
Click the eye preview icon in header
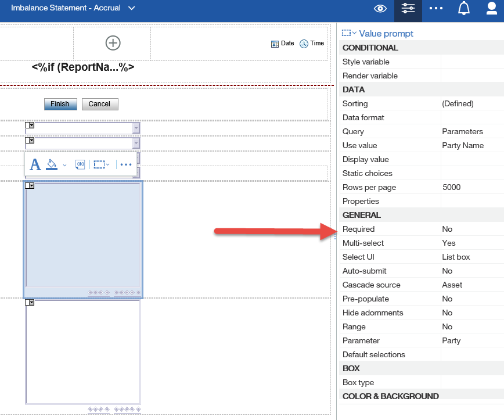(380, 8)
